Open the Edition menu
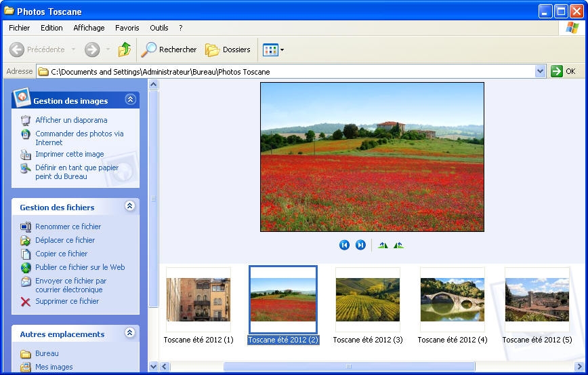Screen dimensions: 588x375 pyautogui.click(x=51, y=28)
